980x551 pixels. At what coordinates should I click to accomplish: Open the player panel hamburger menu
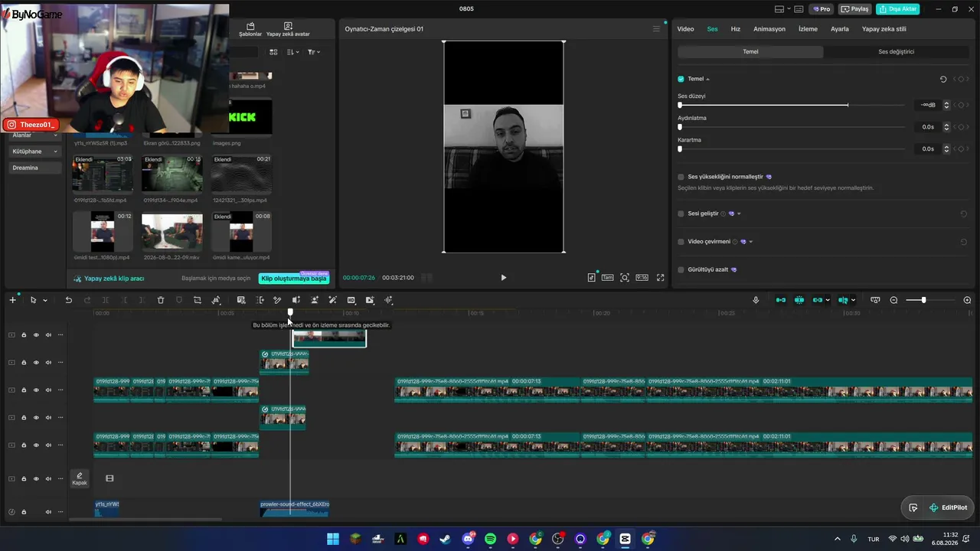coord(656,29)
